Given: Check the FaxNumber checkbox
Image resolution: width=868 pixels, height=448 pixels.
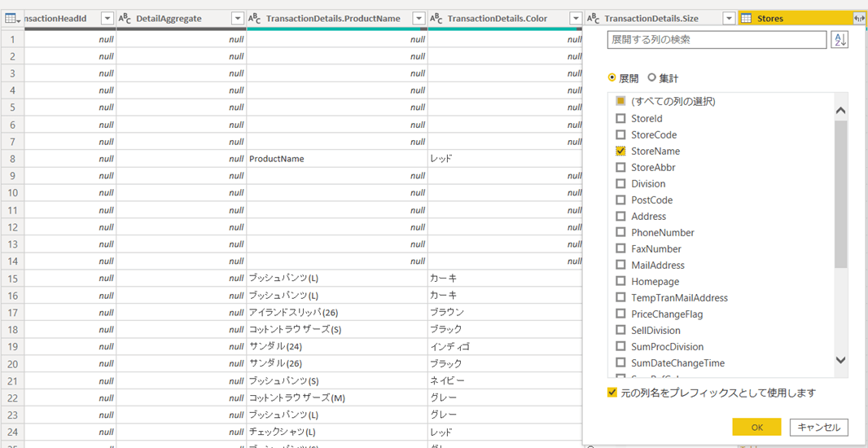Looking at the screenshot, I should click(621, 248).
